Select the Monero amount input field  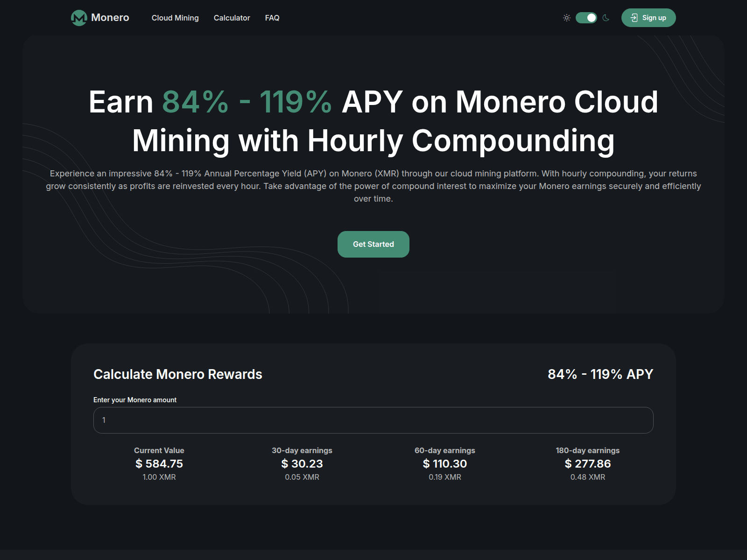[373, 420]
